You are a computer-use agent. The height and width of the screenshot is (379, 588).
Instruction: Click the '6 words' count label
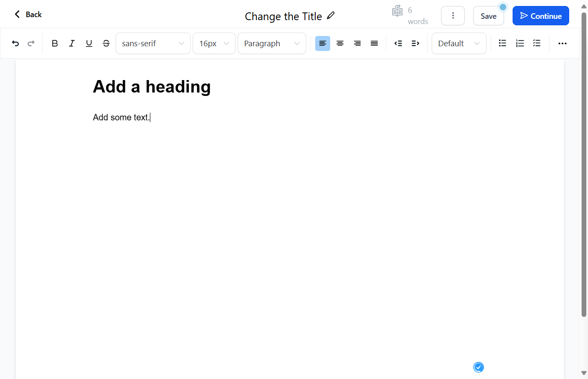coord(418,16)
